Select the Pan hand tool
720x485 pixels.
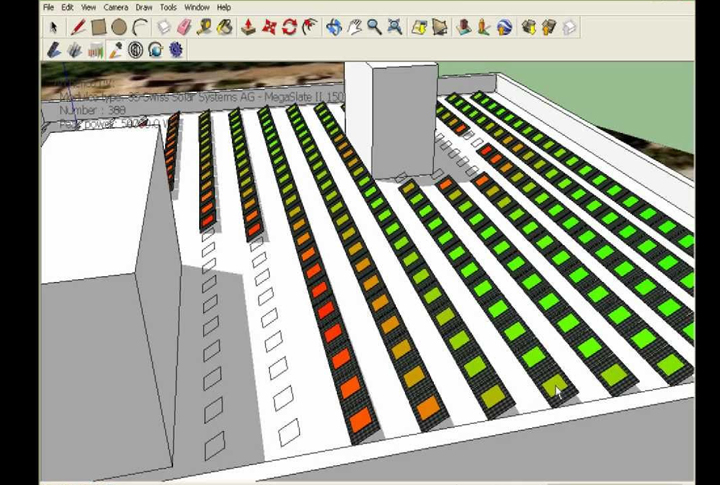[354, 28]
